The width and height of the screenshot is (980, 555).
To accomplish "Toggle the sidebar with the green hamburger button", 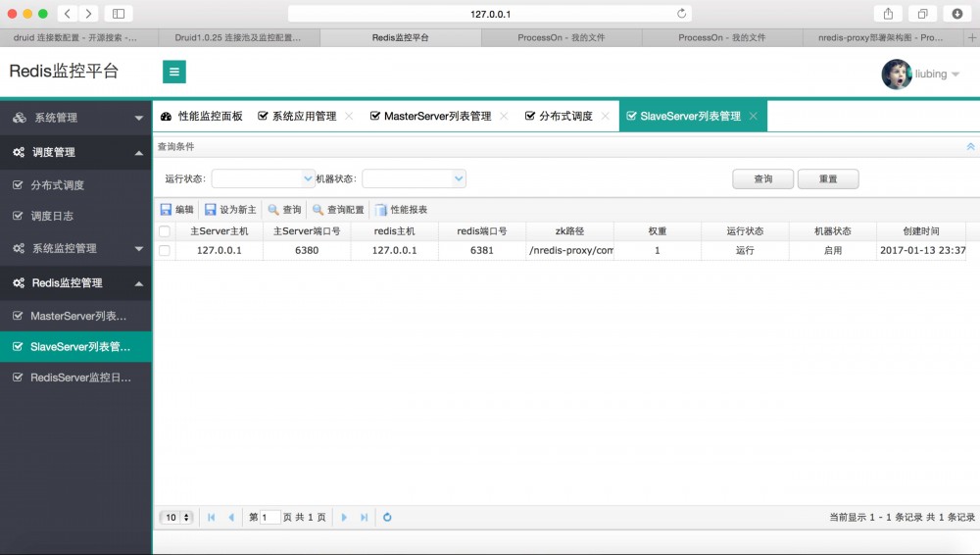I will point(174,72).
